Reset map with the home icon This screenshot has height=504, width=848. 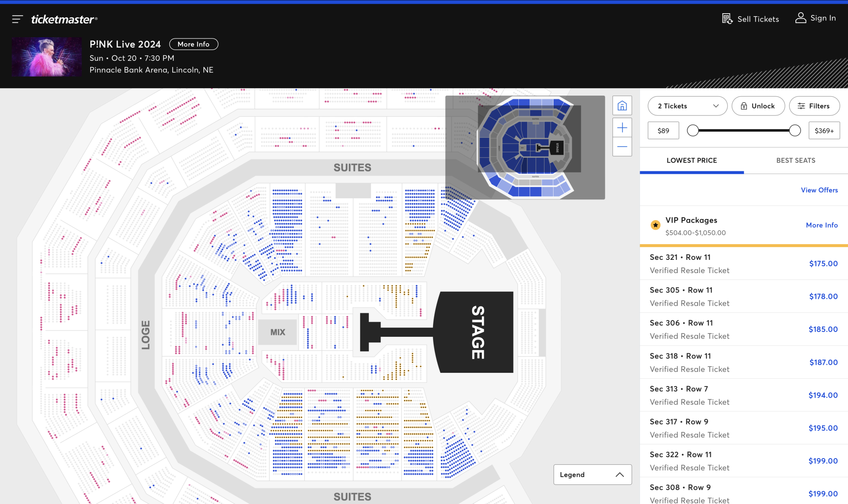tap(622, 106)
